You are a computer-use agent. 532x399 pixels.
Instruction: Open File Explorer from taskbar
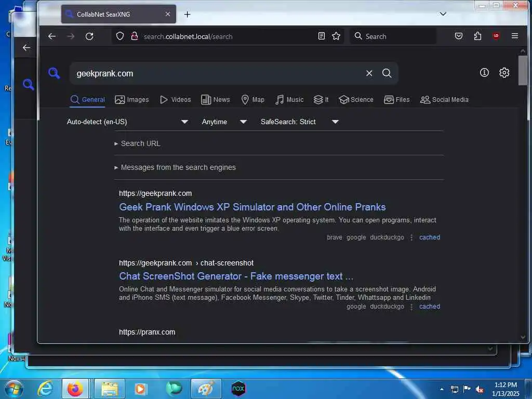coord(109,389)
